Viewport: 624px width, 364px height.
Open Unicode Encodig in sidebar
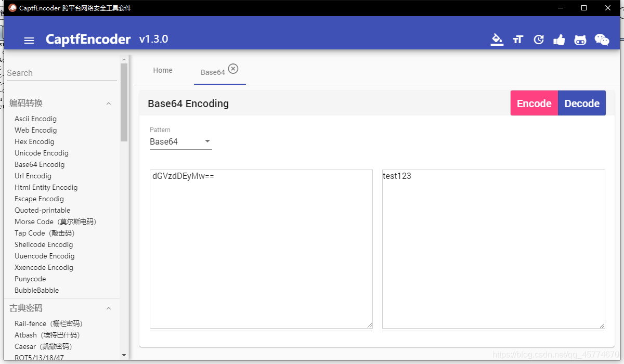(42, 153)
